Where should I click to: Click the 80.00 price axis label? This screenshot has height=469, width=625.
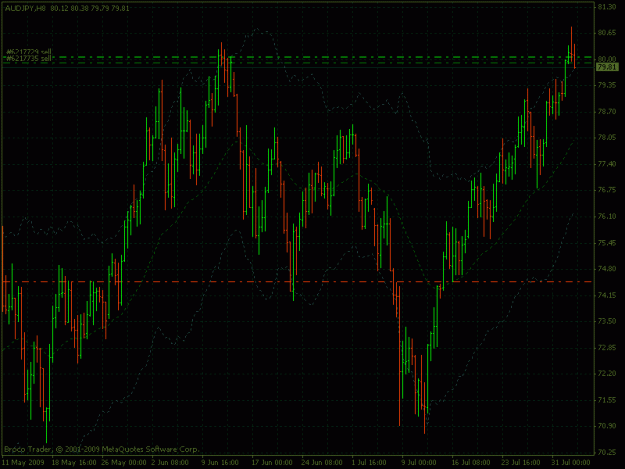pos(607,59)
